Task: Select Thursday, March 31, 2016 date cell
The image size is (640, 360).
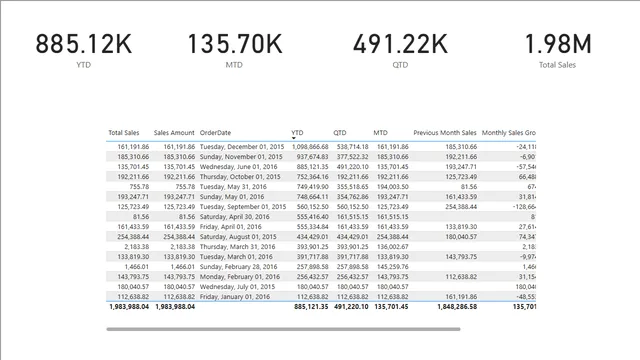Action: (238, 247)
